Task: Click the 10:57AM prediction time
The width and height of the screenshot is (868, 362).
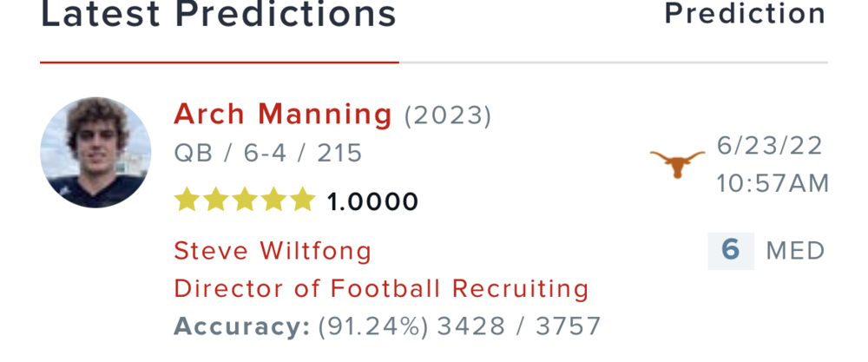Action: tap(773, 184)
